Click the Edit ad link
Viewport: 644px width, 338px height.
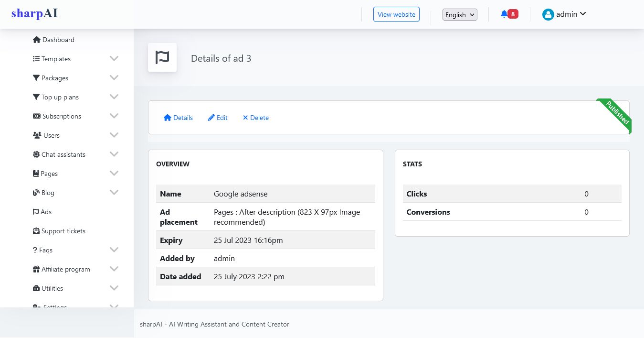[x=218, y=118]
